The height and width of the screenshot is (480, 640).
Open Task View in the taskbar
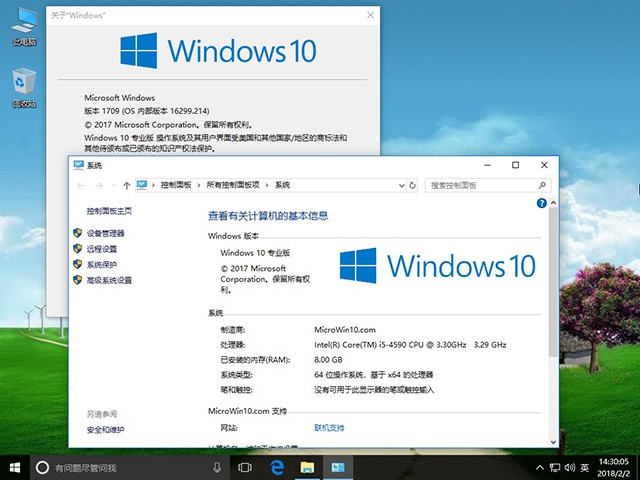[244, 468]
